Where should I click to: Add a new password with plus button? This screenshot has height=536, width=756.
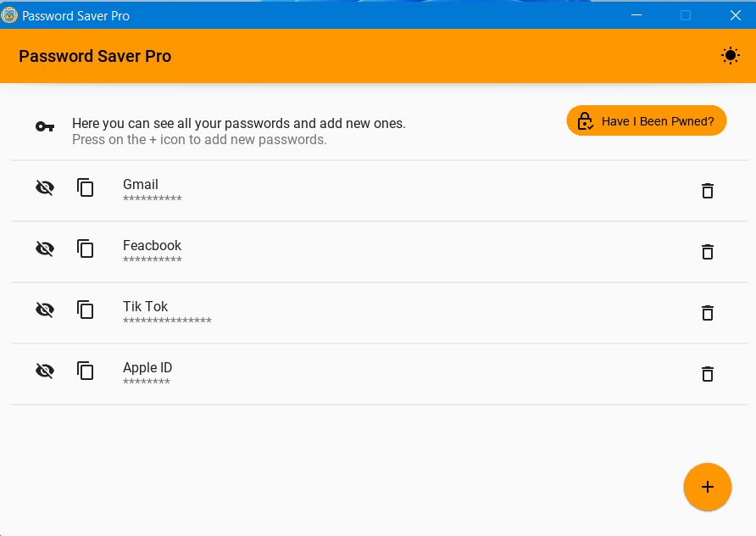pyautogui.click(x=708, y=487)
